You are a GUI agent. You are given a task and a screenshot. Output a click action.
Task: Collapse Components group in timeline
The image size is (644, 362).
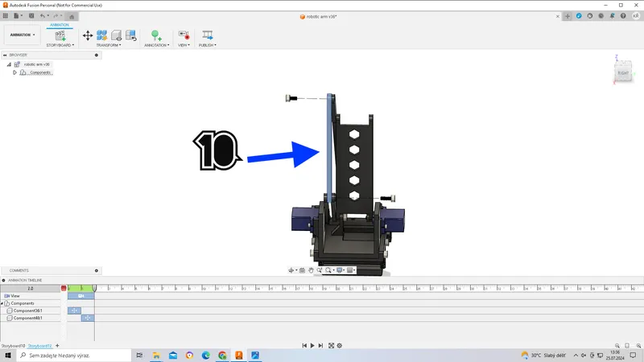pyautogui.click(x=2, y=303)
